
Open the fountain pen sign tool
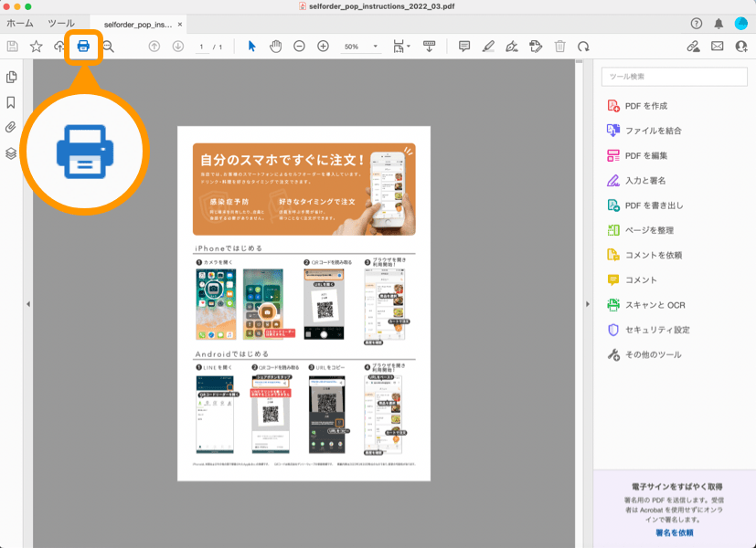(x=512, y=47)
